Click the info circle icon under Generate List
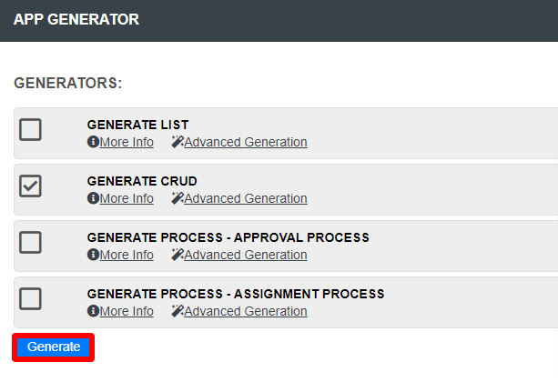 coord(93,142)
